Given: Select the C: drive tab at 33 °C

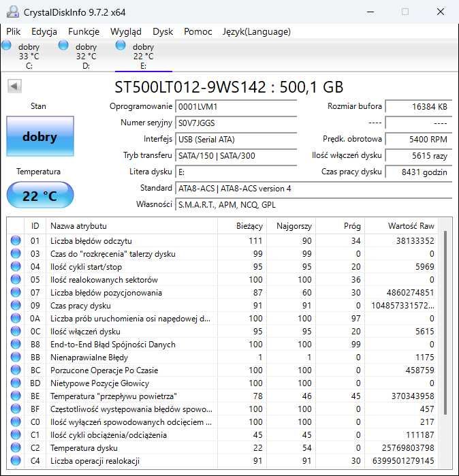Looking at the screenshot, I should click(29, 56).
